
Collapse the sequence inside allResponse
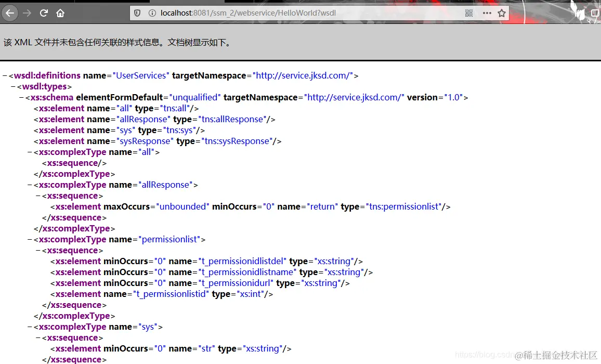click(38, 196)
